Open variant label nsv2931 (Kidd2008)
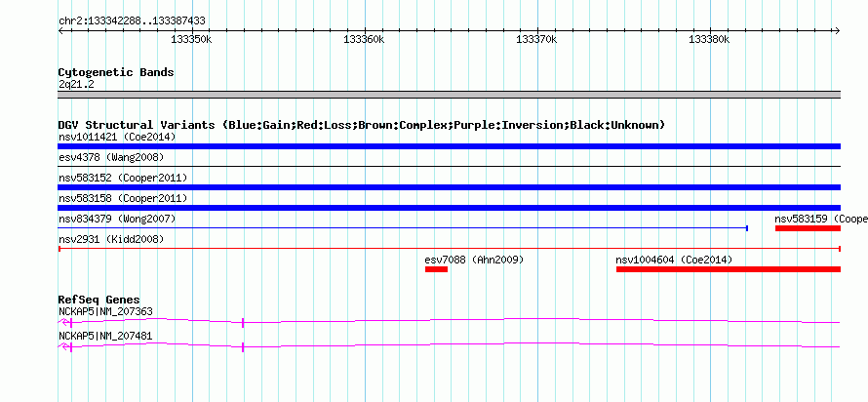The width and height of the screenshot is (868, 402). 111,239
